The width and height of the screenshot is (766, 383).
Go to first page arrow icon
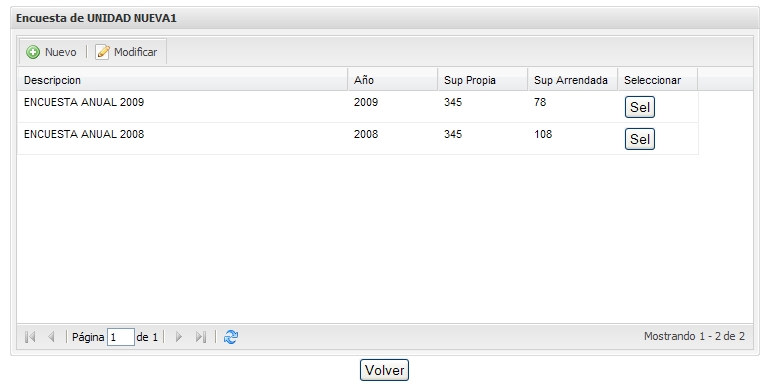click(x=30, y=337)
